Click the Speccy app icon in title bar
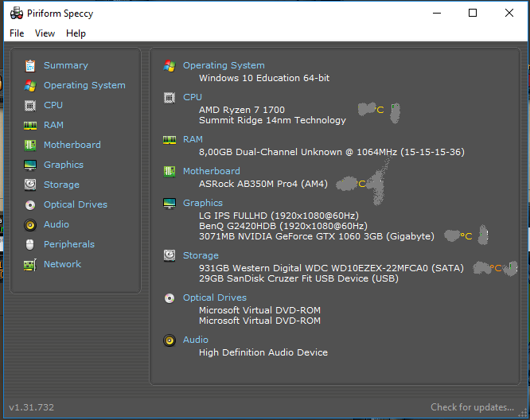 (17, 14)
